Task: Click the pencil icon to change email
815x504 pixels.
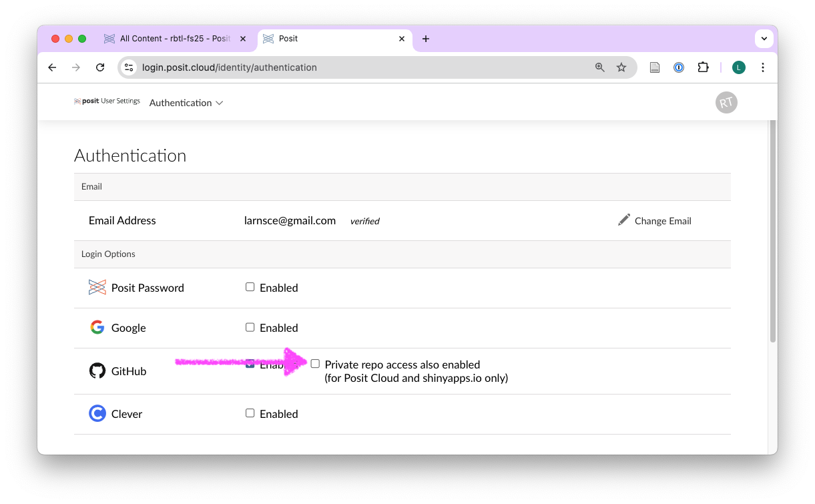Action: click(x=624, y=220)
